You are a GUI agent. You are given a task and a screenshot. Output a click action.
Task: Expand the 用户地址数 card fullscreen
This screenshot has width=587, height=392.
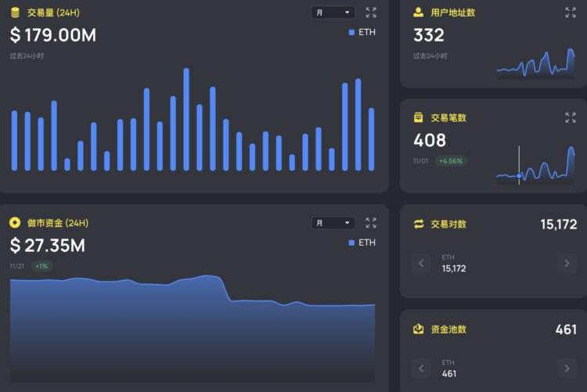(x=571, y=13)
